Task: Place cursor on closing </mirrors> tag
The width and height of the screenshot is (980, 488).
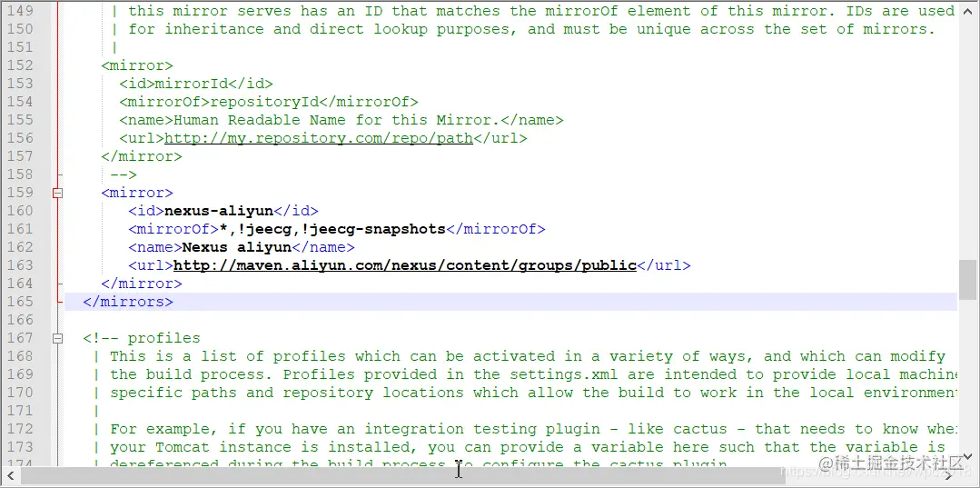Action: (x=128, y=303)
